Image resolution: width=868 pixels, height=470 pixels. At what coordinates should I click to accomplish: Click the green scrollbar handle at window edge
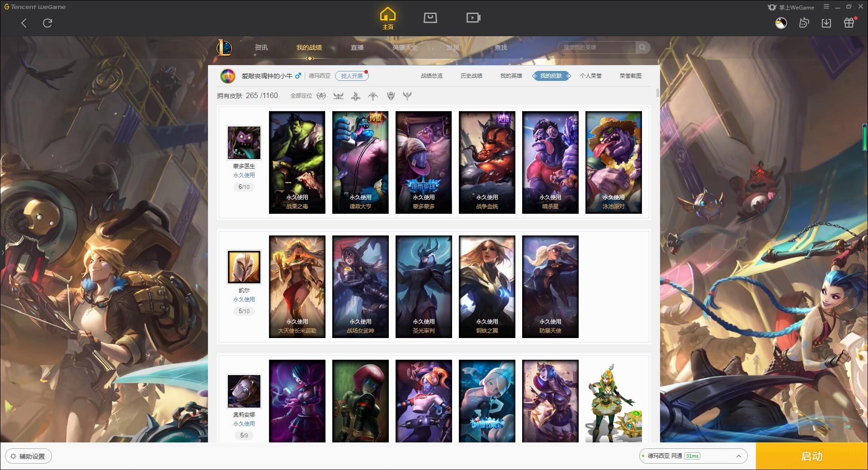coord(864,137)
